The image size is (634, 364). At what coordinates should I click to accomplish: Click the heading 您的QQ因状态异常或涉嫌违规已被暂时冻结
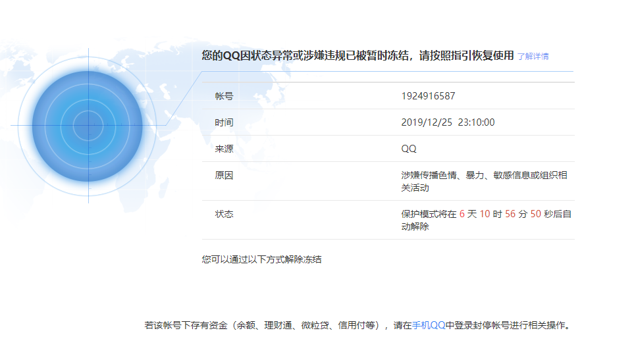click(x=305, y=56)
